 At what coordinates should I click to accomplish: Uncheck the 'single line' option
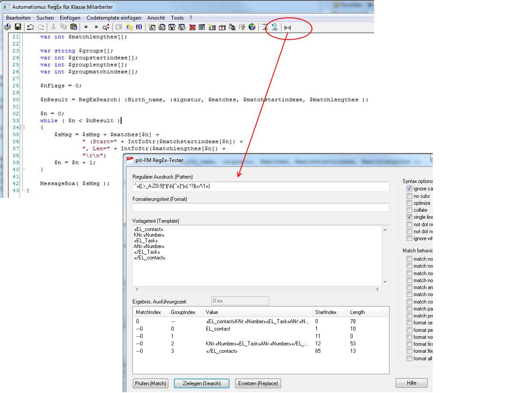tap(409, 217)
